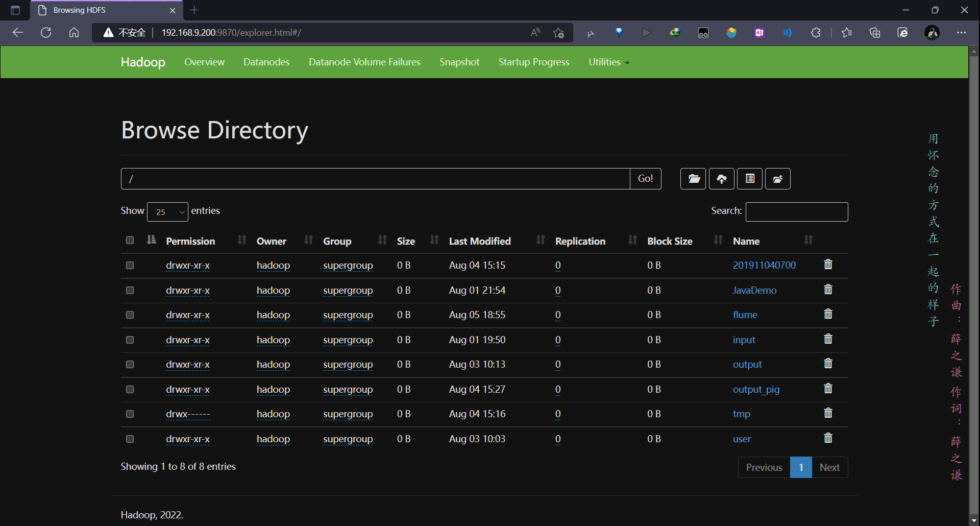The width and height of the screenshot is (980, 526).
Task: Add page to favorites star icon
Action: 558,33
